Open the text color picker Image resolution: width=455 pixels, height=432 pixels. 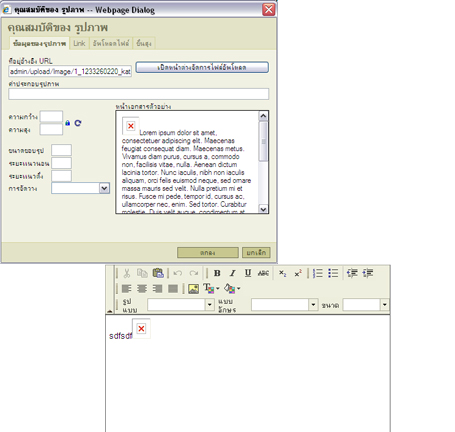[x=211, y=288]
